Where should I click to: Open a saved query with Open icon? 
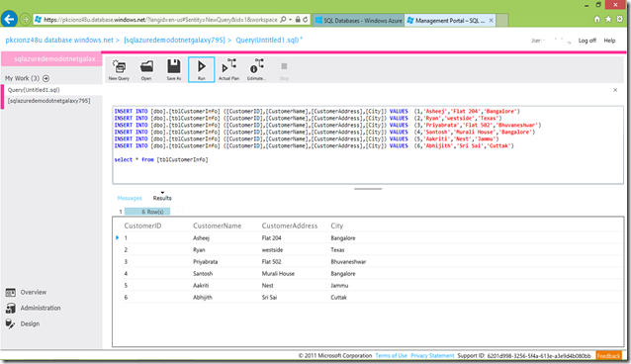click(x=146, y=69)
